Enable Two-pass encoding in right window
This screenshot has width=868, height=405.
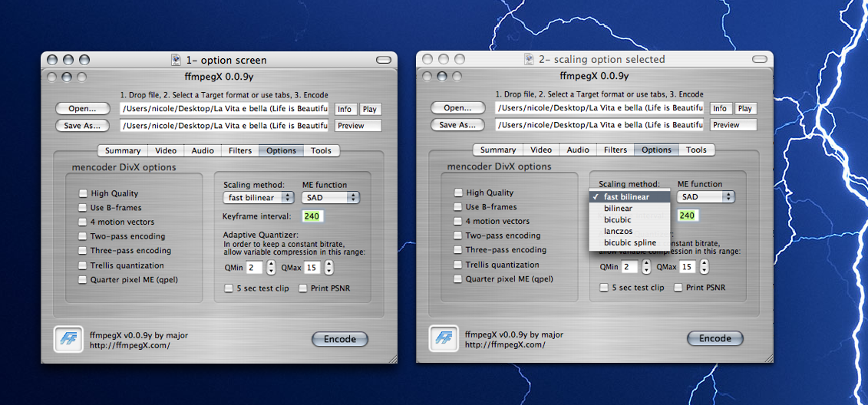[x=458, y=235]
